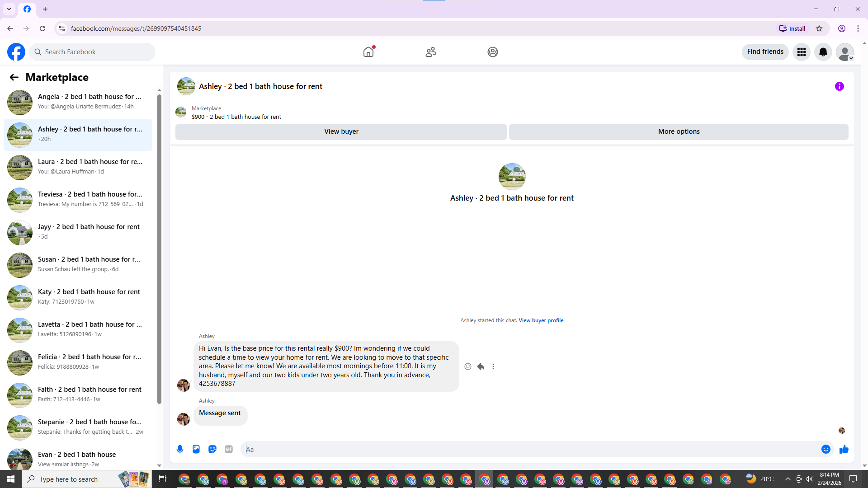This screenshot has width=868, height=488.
Task: Open the View buyer profile link
Action: [x=541, y=320]
